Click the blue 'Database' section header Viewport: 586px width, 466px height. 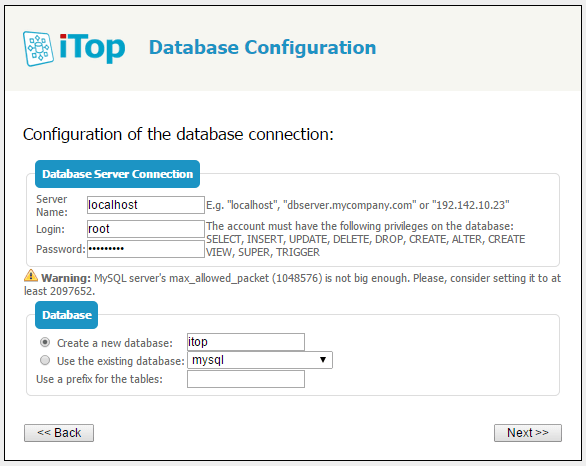pyautogui.click(x=67, y=315)
